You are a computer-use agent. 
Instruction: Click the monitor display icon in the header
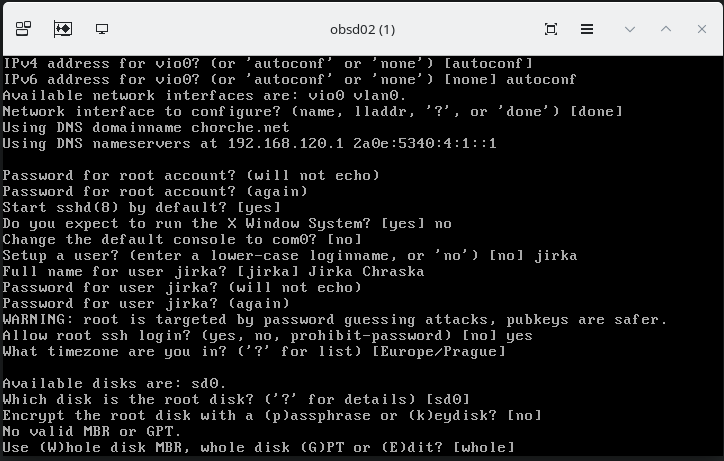click(101, 29)
